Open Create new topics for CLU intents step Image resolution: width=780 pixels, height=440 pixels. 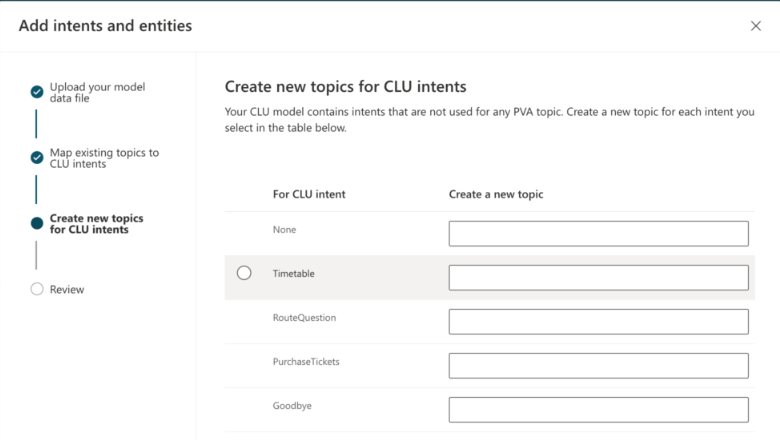[x=96, y=224]
